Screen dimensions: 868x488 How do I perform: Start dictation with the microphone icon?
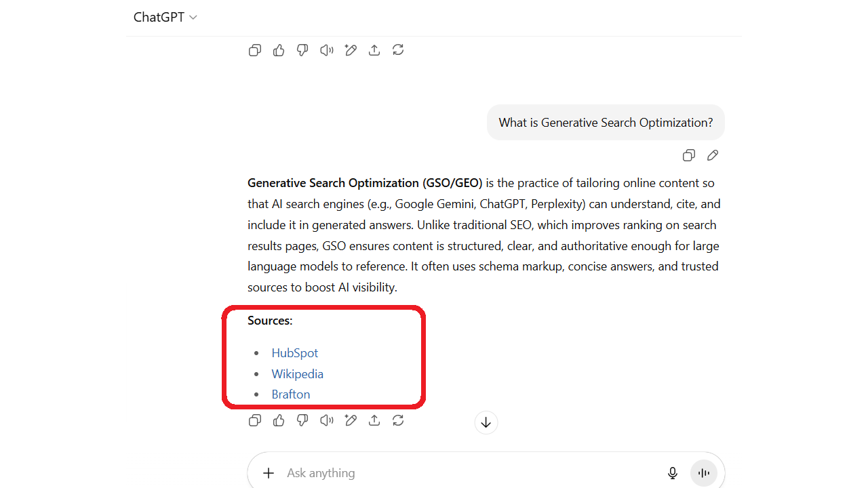[672, 473]
